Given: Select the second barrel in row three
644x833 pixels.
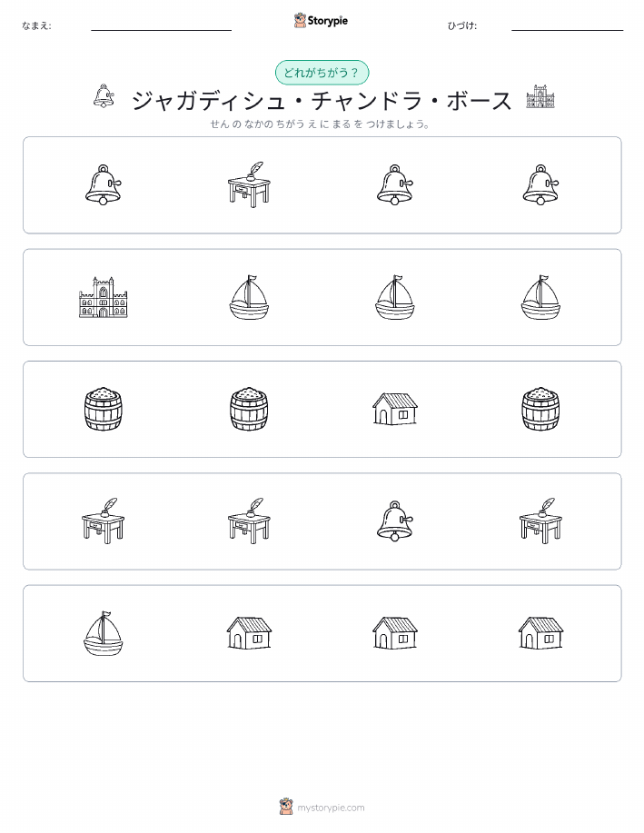Looking at the screenshot, I should click(249, 409).
